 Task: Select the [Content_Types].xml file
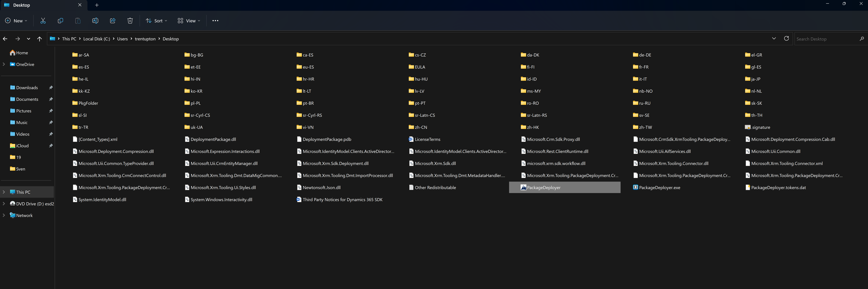[95, 139]
